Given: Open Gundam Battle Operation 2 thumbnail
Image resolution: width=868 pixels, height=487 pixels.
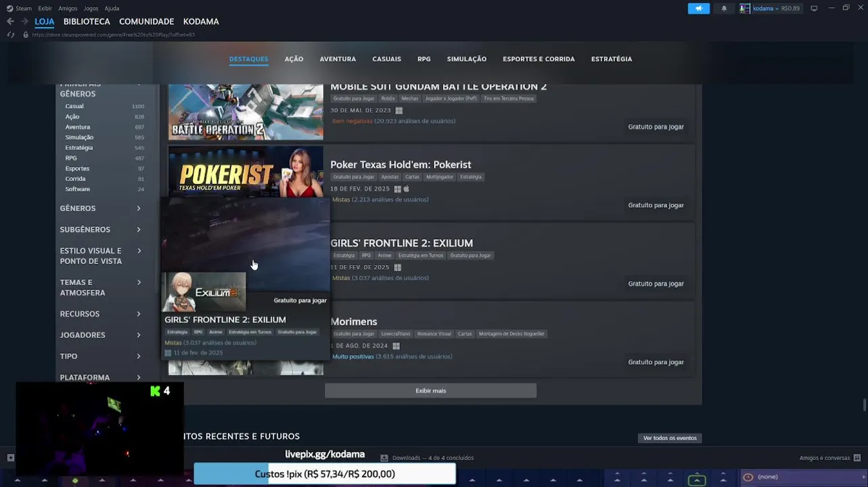Looking at the screenshot, I should click(246, 111).
